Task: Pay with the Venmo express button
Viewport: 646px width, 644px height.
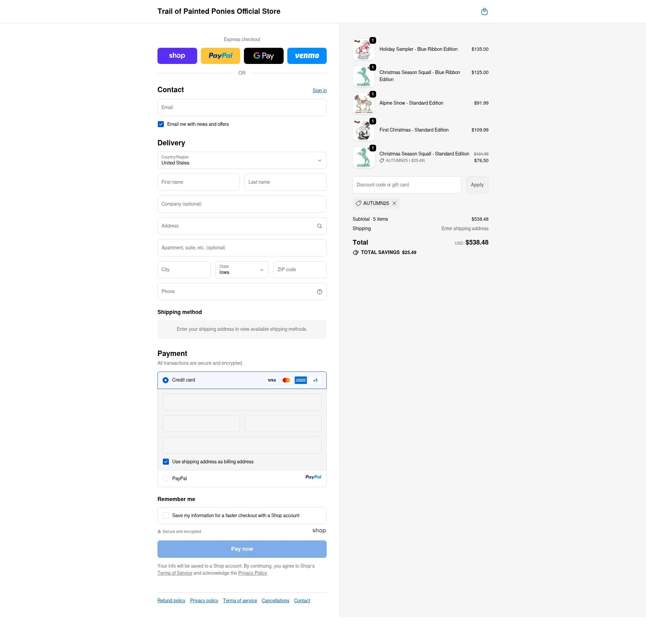Action: click(x=307, y=56)
